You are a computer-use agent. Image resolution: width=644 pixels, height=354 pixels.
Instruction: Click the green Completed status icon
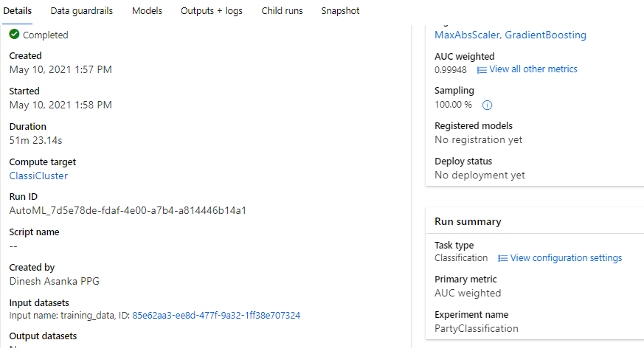point(15,35)
